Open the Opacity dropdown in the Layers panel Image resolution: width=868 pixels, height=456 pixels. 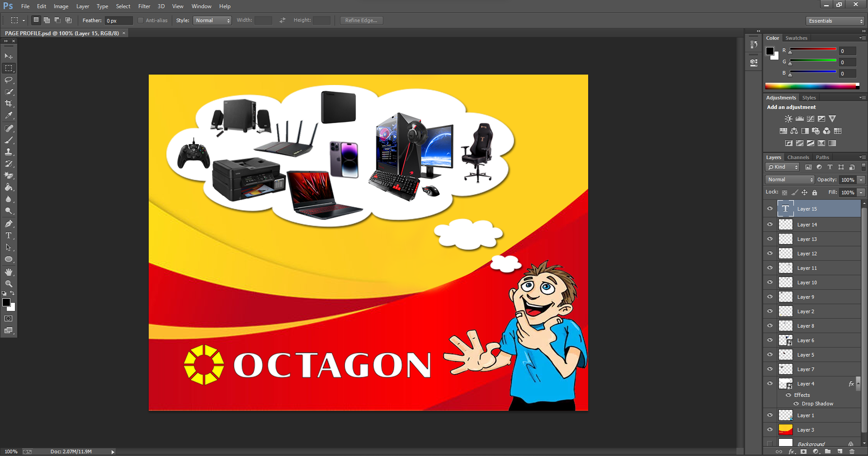point(860,179)
